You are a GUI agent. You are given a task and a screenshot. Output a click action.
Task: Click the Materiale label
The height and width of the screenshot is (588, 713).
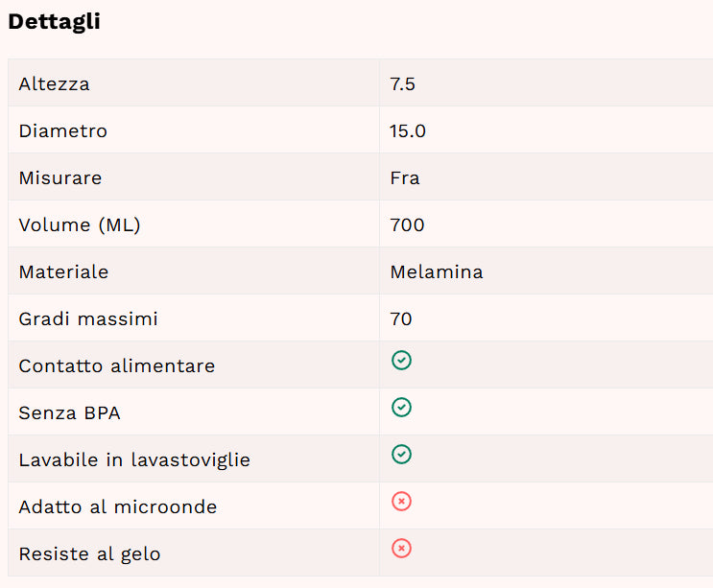63,271
